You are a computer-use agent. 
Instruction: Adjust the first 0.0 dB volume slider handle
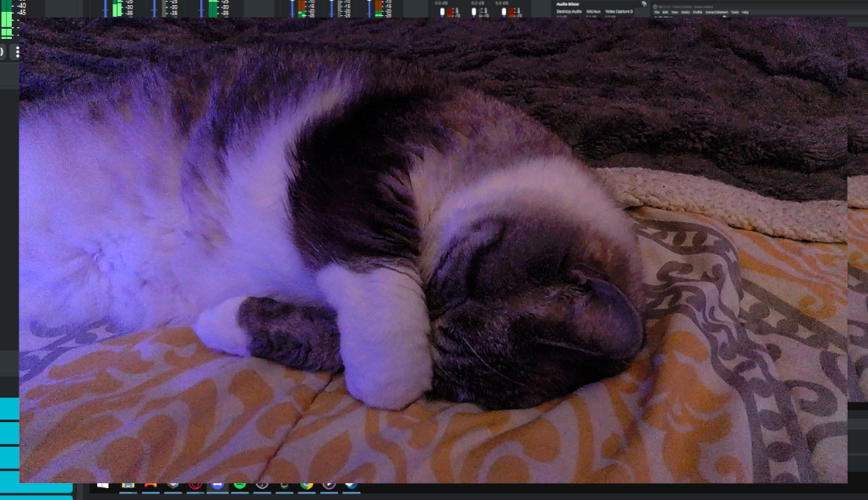[442, 12]
